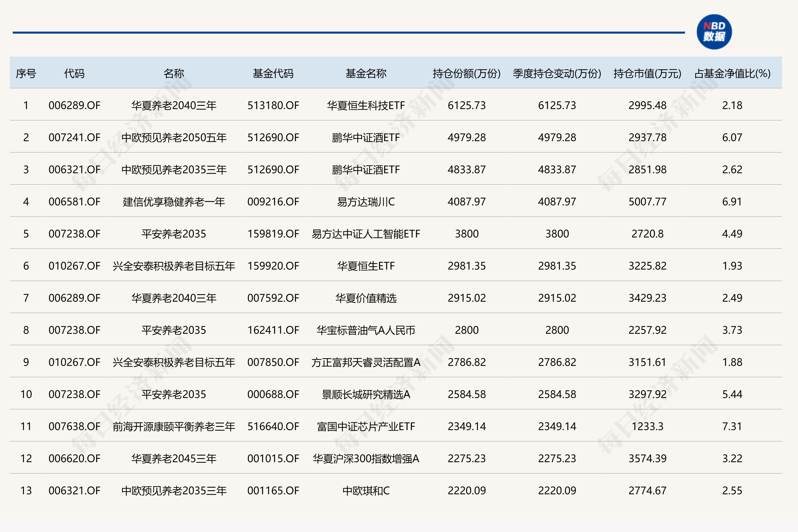Click market value 2851.98
Image resolution: width=798 pixels, height=532 pixels.
(647, 170)
